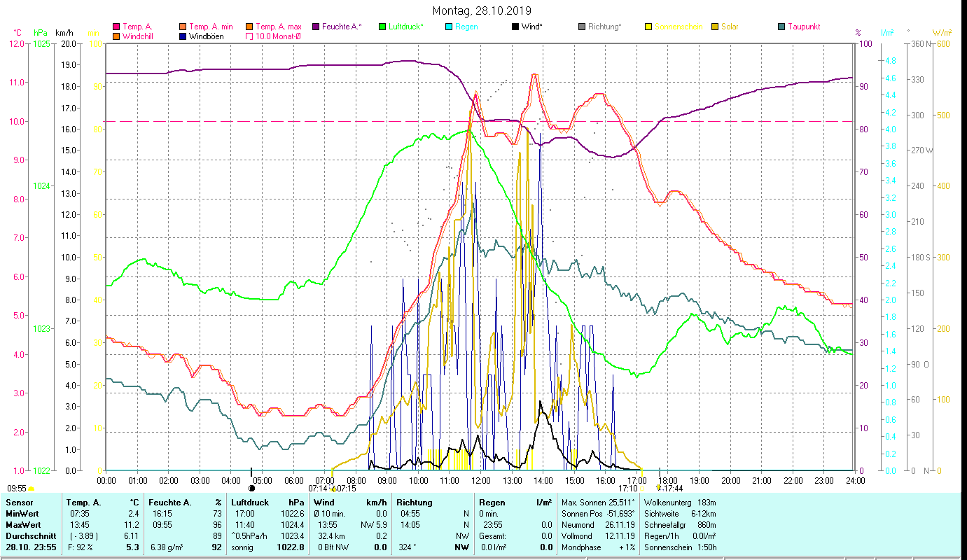Select the Durchschnitt row label
This screenshot has height=560, width=967.
click(30, 535)
